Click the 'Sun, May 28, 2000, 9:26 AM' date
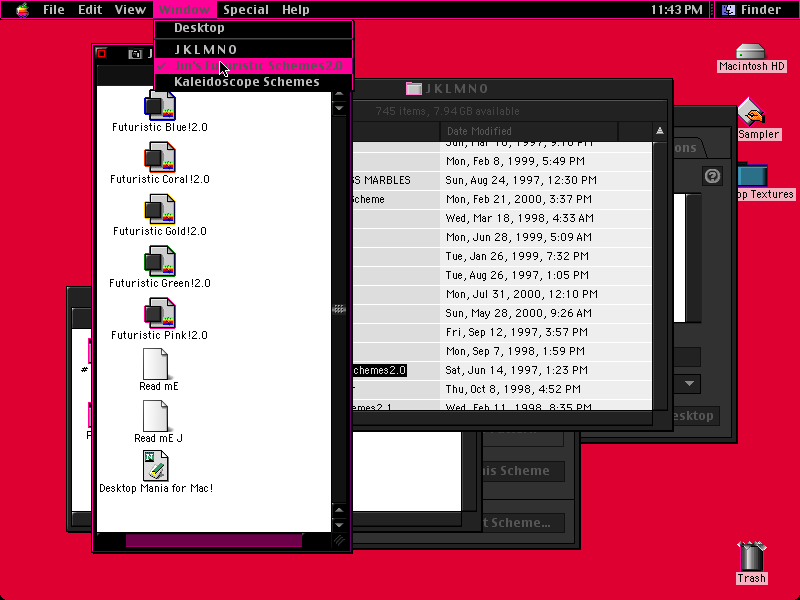This screenshot has width=800, height=600. pyautogui.click(x=518, y=313)
